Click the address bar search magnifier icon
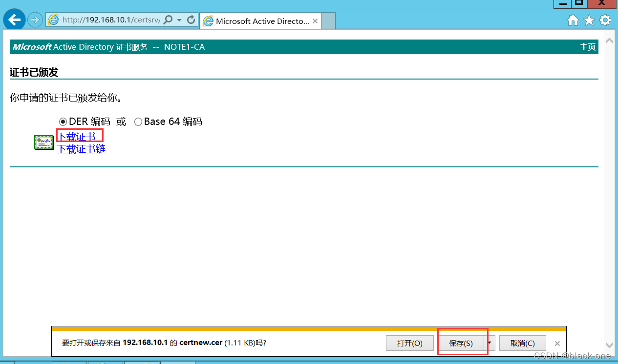This screenshot has height=364, width=618. click(x=168, y=20)
